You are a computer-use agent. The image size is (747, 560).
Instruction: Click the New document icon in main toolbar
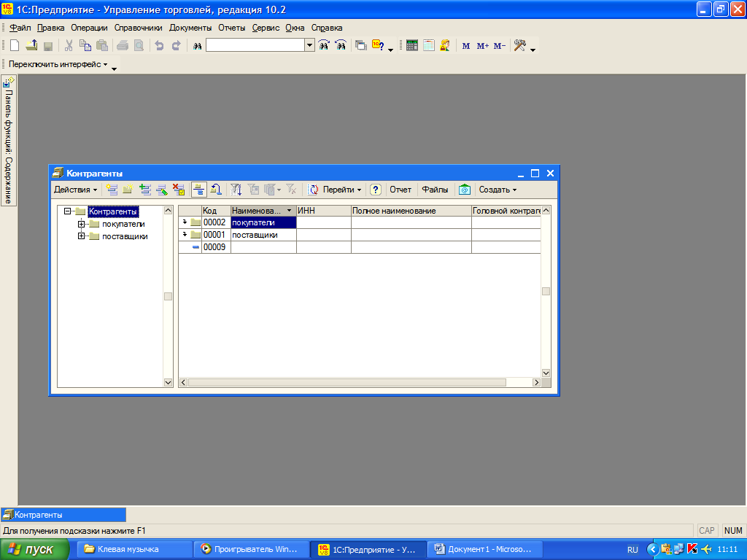pyautogui.click(x=15, y=46)
